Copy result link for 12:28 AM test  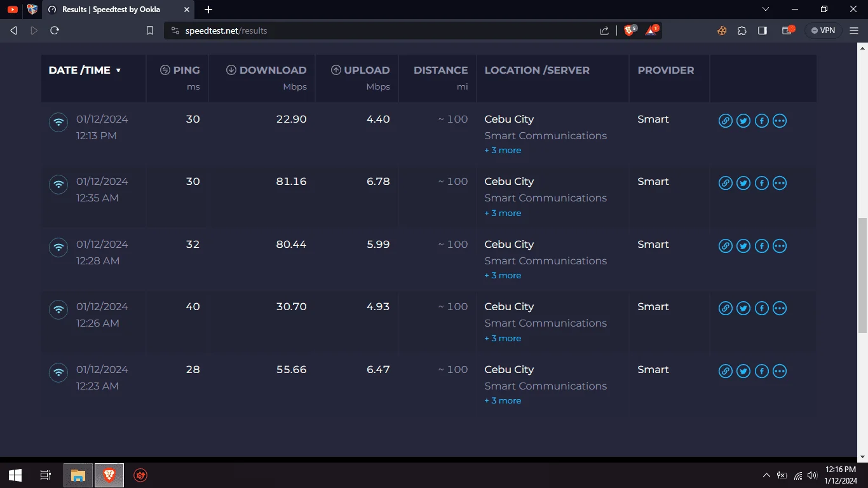pos(725,246)
